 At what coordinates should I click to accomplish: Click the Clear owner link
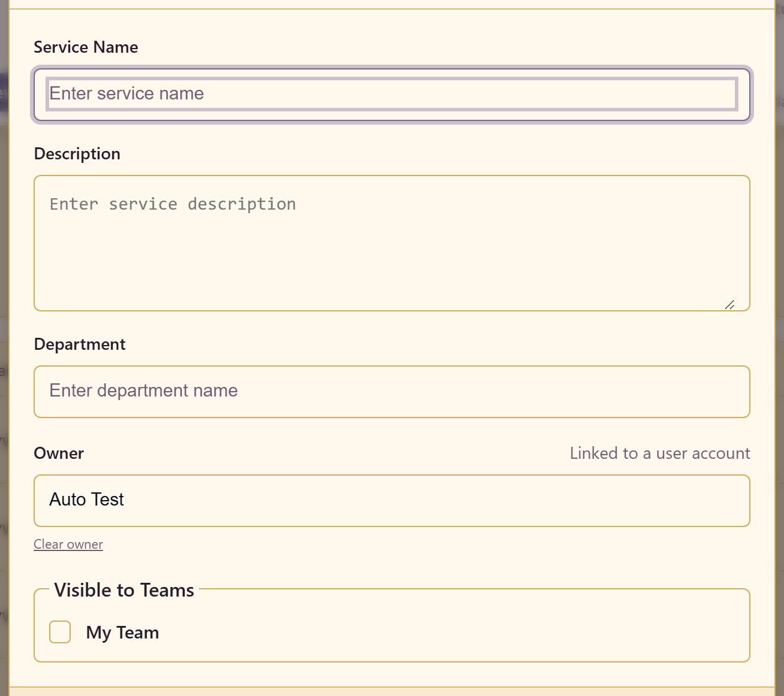coord(68,544)
